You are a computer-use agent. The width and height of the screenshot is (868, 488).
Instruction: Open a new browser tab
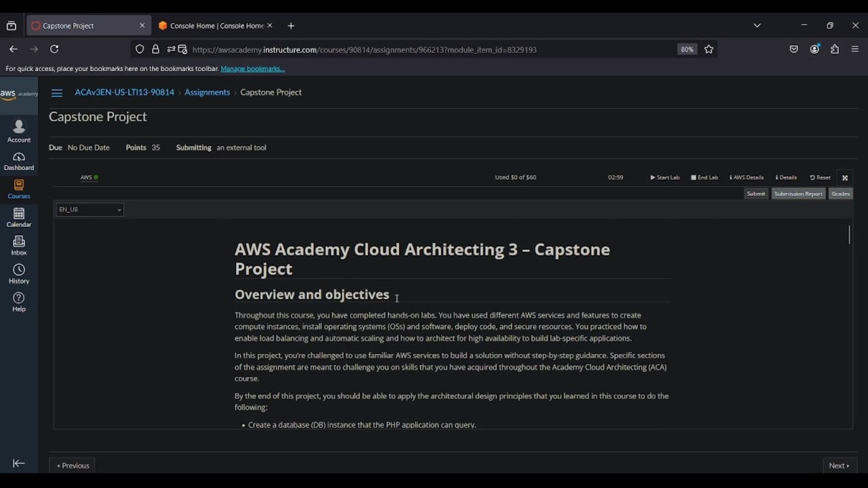tap(291, 26)
